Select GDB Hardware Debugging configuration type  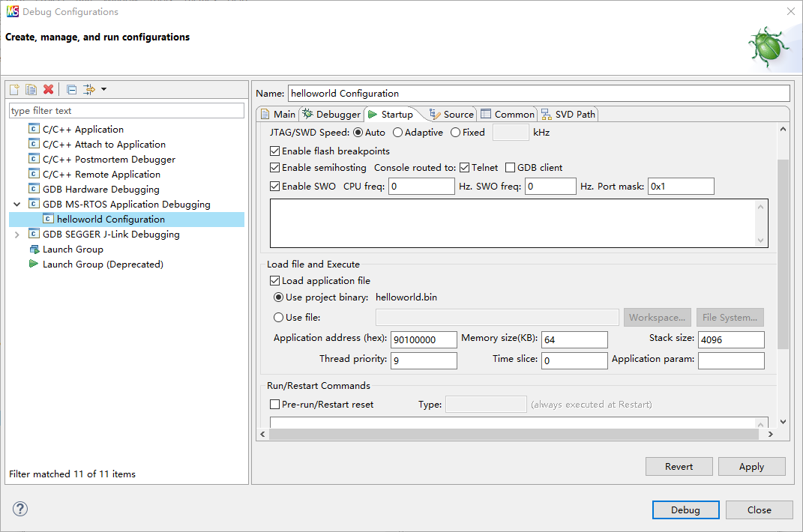pos(100,190)
